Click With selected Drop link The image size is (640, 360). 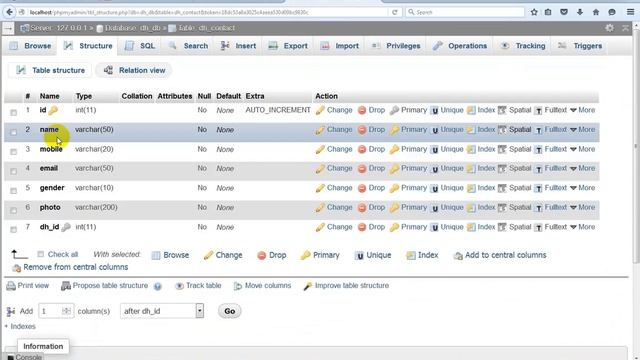click(272, 255)
